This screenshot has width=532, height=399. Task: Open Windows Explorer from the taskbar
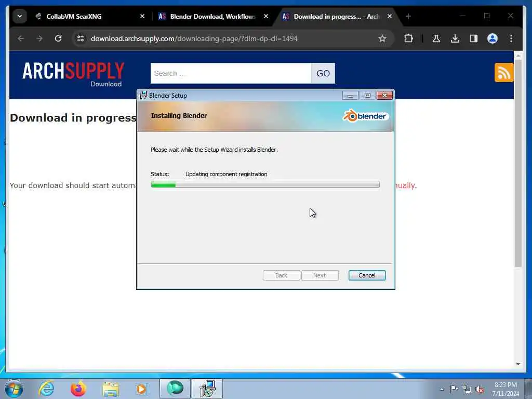[x=111, y=389]
